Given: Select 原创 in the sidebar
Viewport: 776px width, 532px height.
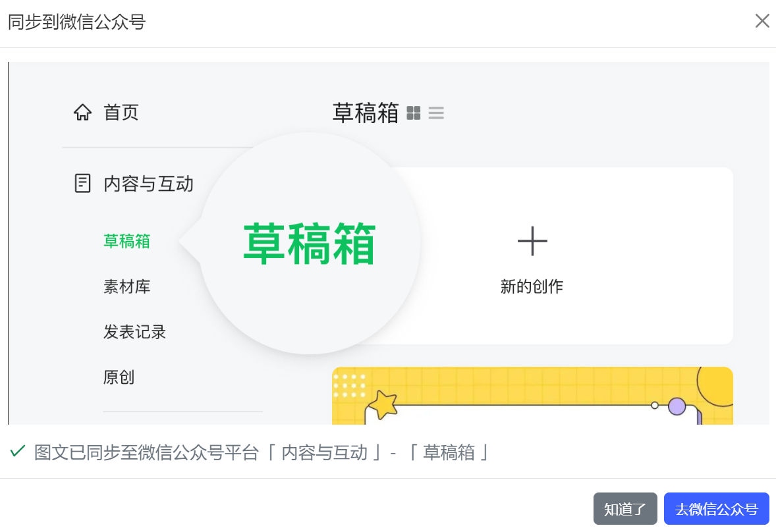Looking at the screenshot, I should click(119, 377).
